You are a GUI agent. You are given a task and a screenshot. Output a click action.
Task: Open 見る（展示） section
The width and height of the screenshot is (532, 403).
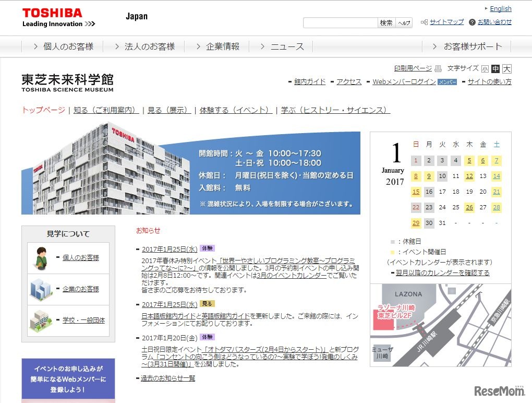[170, 110]
